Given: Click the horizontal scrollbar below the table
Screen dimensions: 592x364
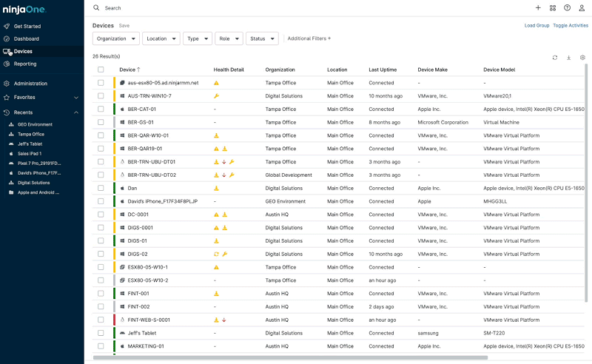Looking at the screenshot, I should tap(290, 357).
